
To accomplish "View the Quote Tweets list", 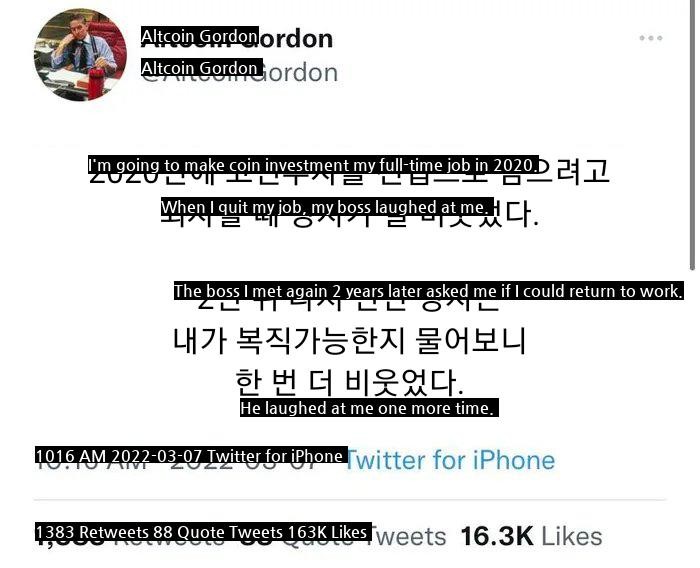I will click(x=342, y=536).
